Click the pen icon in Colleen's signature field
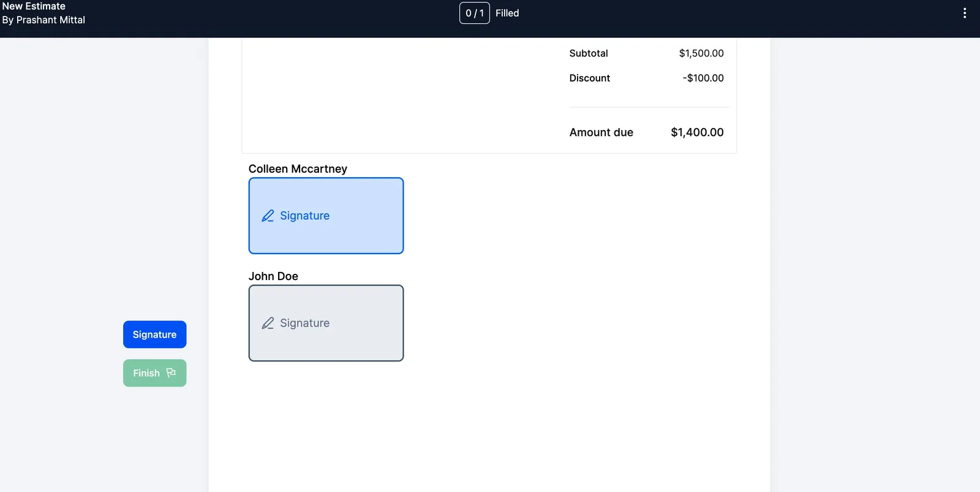 [268, 216]
